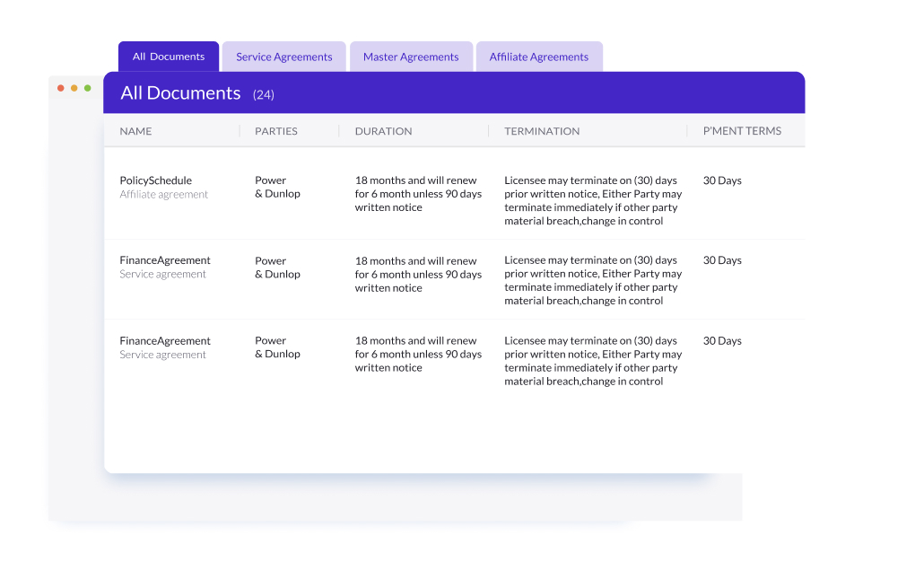This screenshot has width=924, height=562.
Task: Click the P'MENT TERMS column header
Action: pos(742,131)
